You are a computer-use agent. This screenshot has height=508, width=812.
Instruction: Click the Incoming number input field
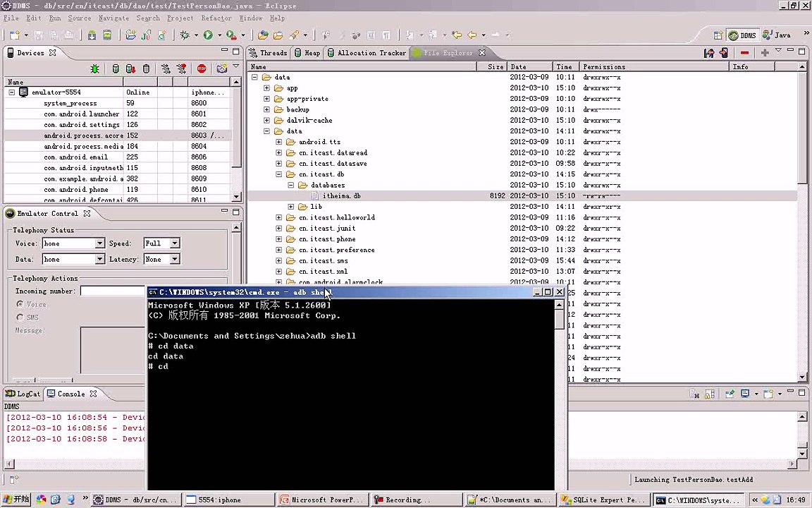113,291
